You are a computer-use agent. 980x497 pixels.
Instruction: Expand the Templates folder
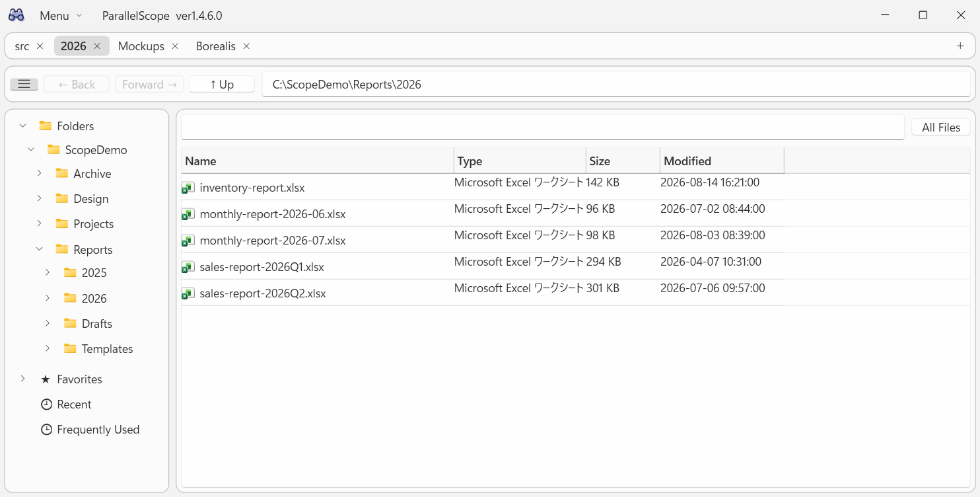coord(48,348)
